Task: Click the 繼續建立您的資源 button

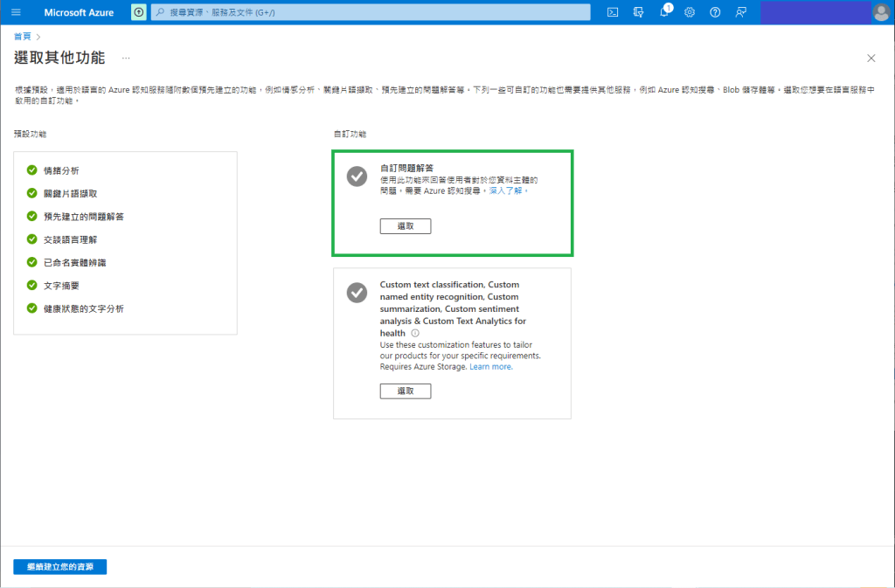Action: [60, 567]
